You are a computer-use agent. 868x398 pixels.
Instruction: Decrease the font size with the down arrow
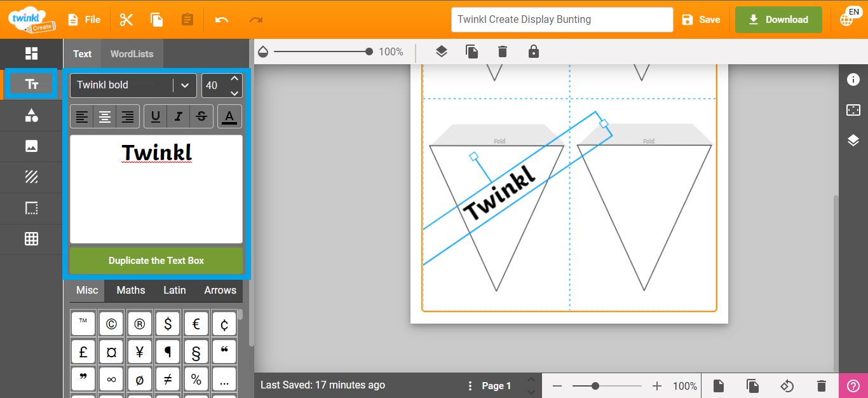(234, 92)
